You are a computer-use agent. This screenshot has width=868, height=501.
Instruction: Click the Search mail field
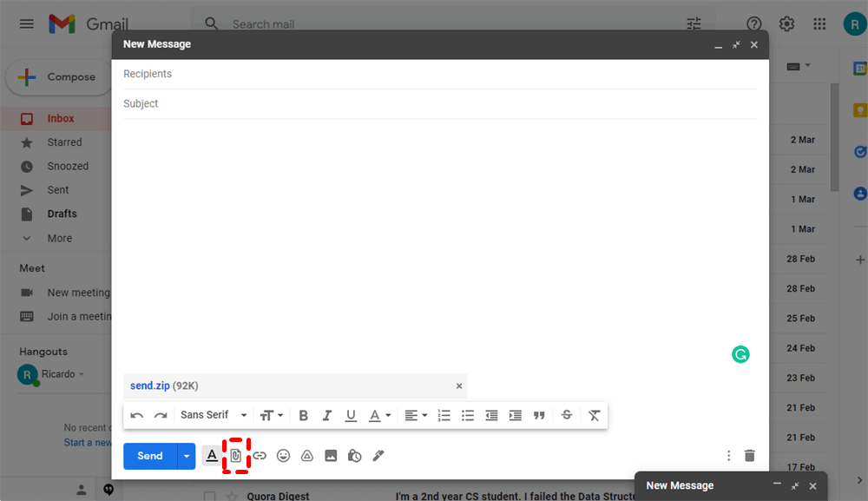coord(454,24)
